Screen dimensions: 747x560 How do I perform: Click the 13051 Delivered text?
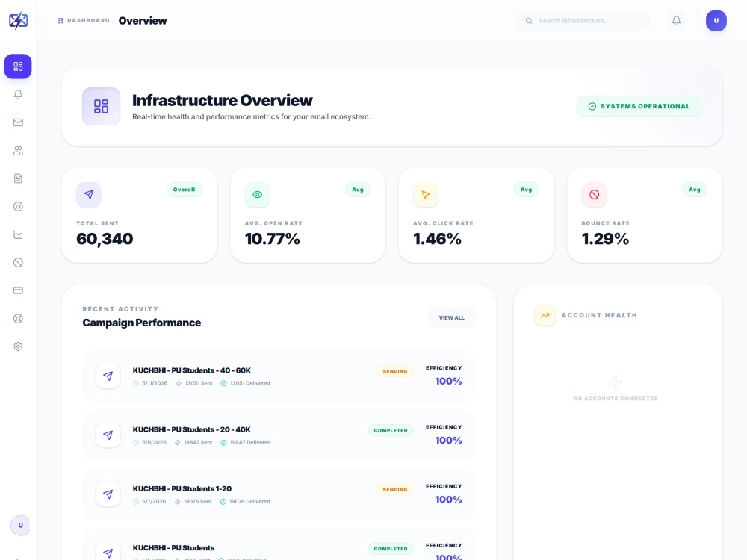coord(249,383)
